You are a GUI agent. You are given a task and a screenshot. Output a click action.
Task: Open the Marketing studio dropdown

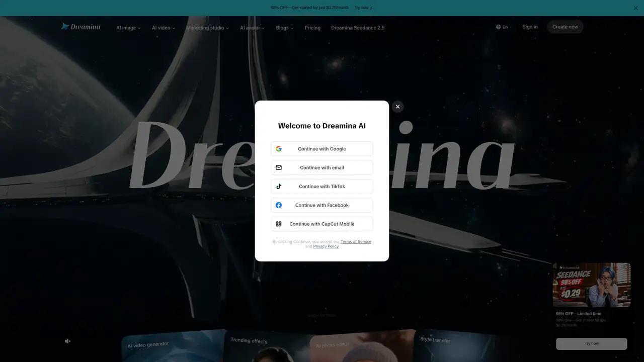point(207,28)
